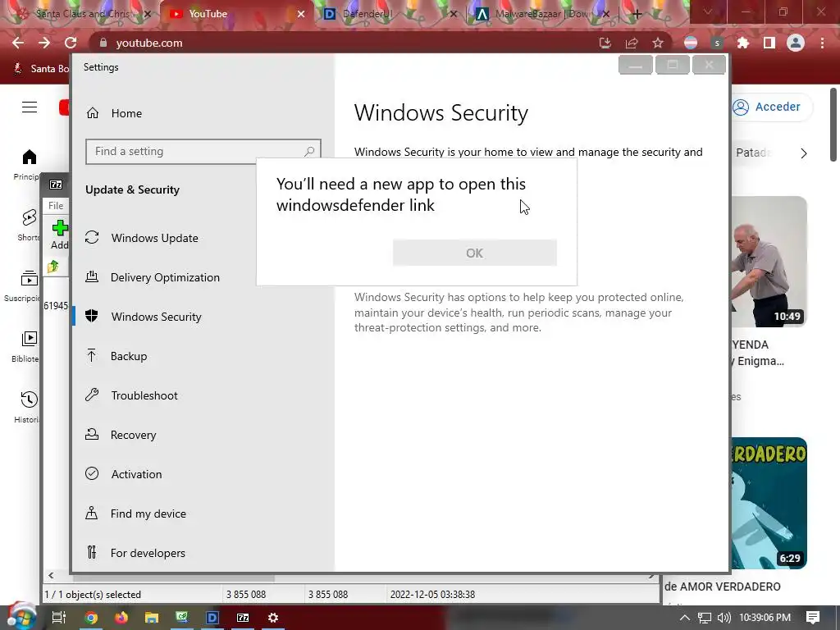
Task: Click the Recovery icon in sidebar
Action: point(92,435)
